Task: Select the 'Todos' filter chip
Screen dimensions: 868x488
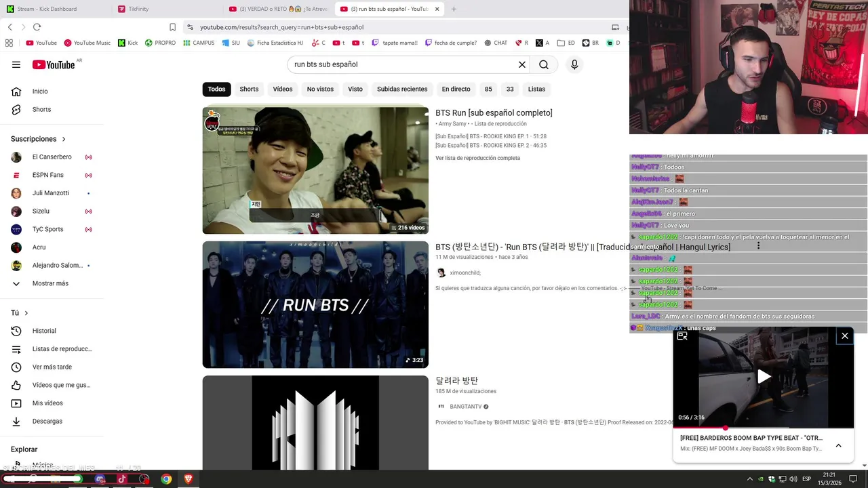Action: [x=216, y=89]
